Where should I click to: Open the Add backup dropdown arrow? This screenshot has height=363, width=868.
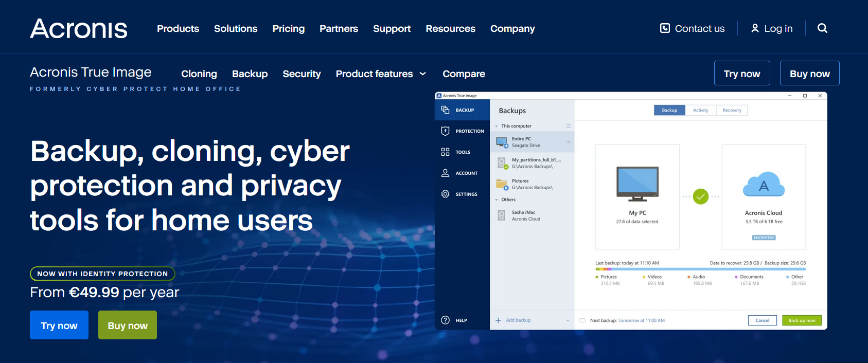(x=568, y=320)
